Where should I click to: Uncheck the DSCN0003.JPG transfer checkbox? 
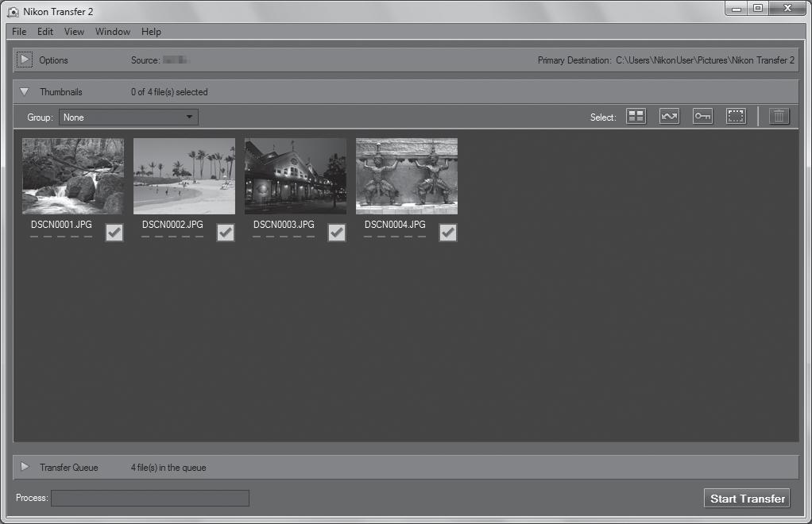click(337, 233)
